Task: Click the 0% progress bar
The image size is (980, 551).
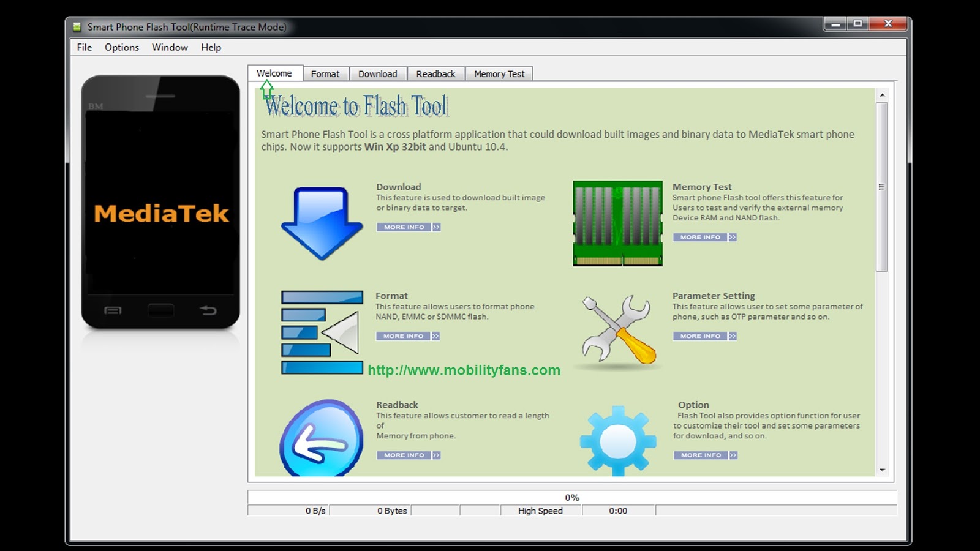Action: [572, 497]
